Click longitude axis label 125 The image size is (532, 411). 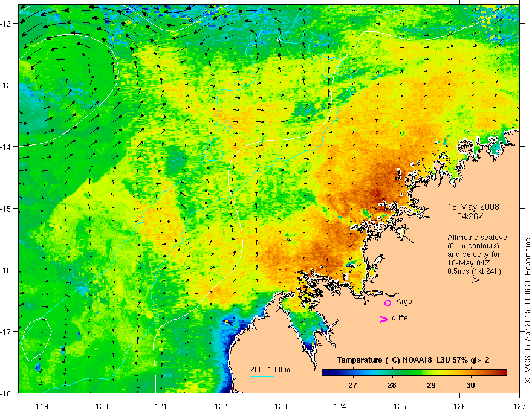[400, 407]
